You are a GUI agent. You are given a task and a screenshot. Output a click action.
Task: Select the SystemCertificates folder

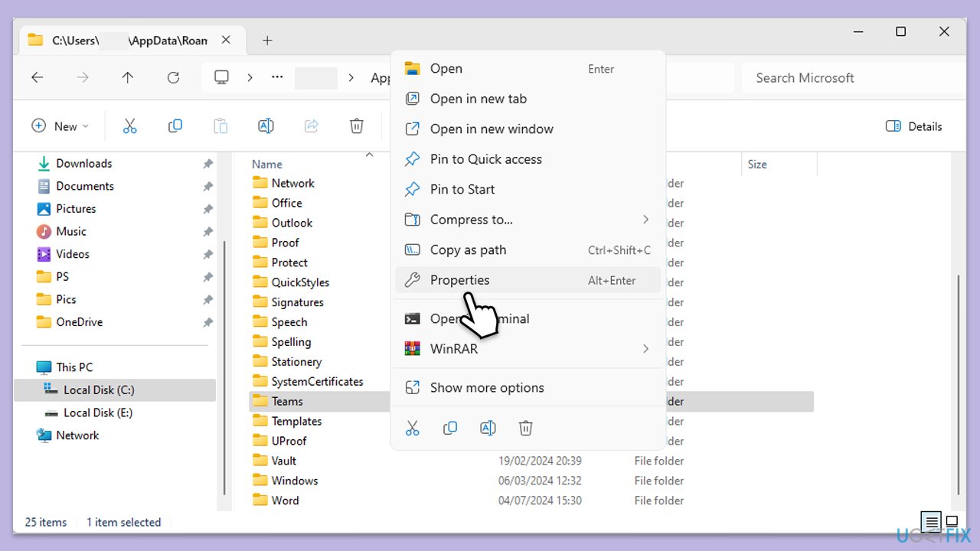(x=318, y=381)
